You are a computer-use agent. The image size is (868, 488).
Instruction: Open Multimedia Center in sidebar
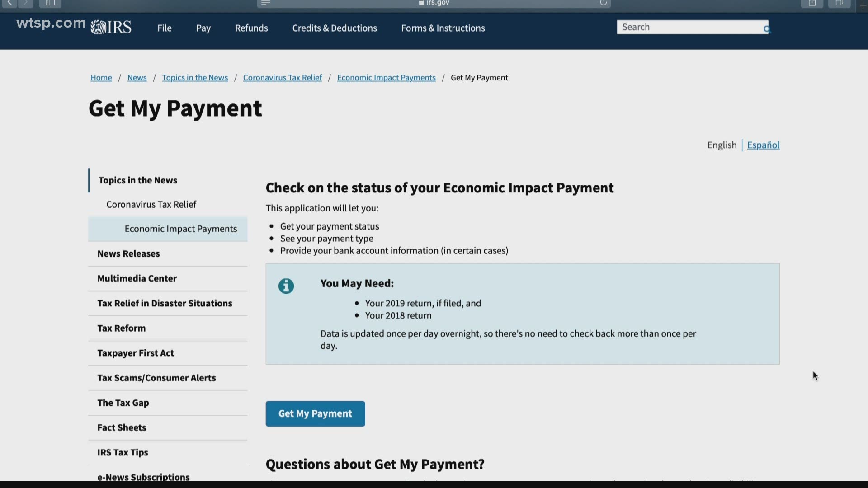[137, 278]
